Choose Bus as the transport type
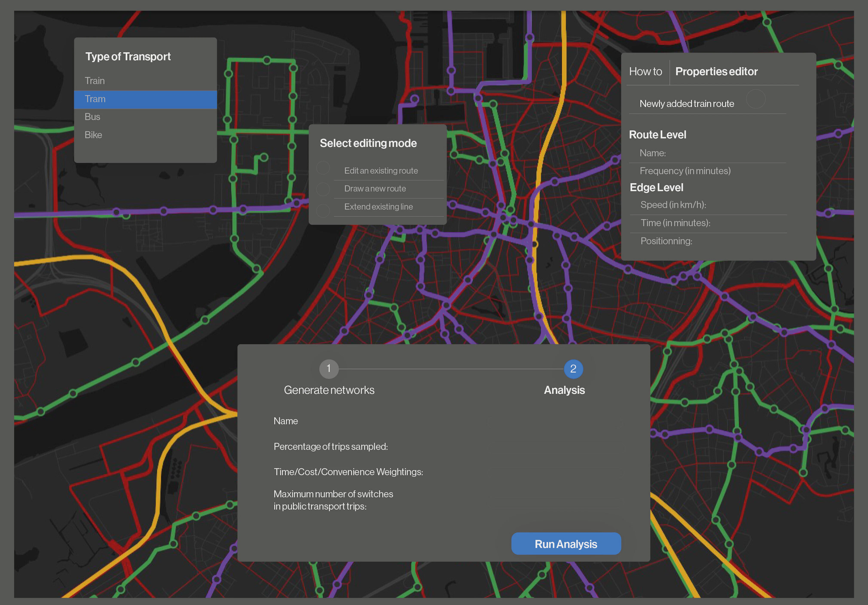868x605 pixels. click(145, 117)
